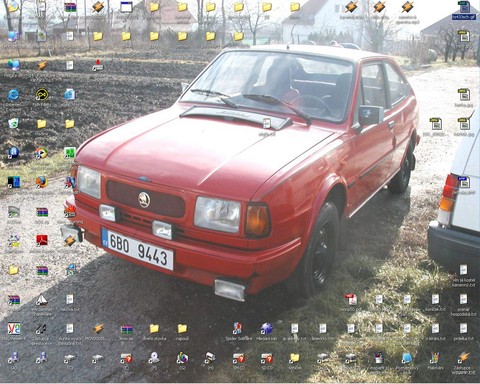Open the Poznámkový blok notepad shortcut
Viewport: 480px width, 384px height.
[x=407, y=358]
